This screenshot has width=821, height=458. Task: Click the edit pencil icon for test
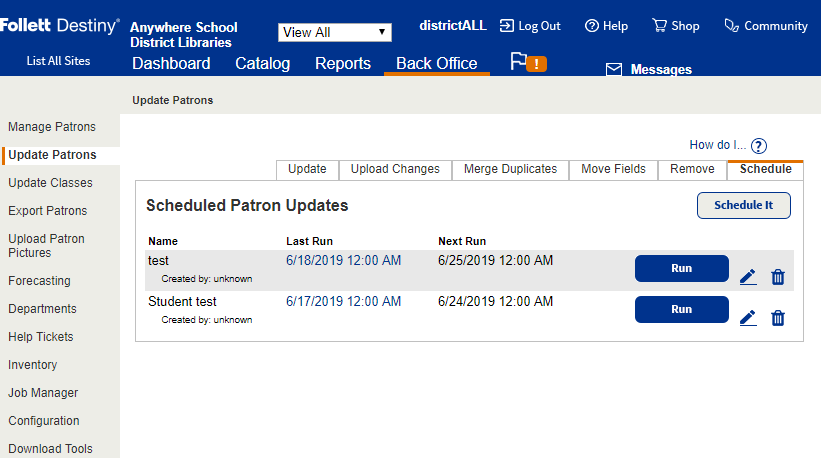pos(748,277)
